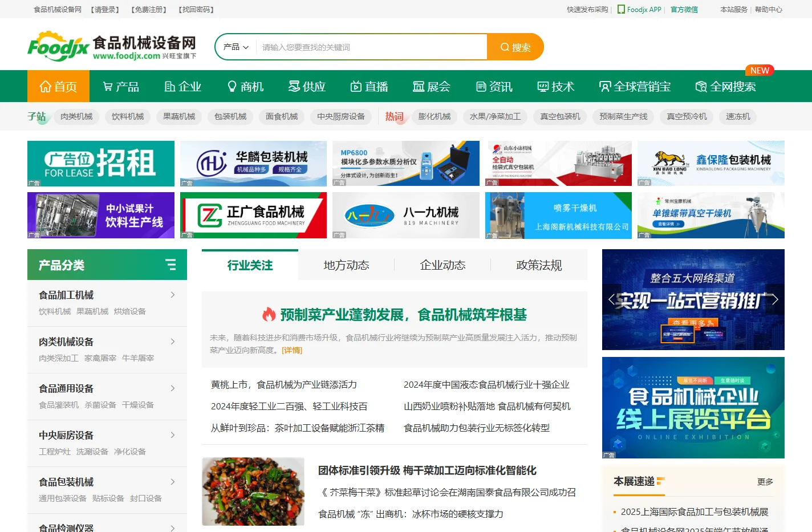Click the shopping cart icon beside 产品
Image resolution: width=812 pixels, height=532 pixels.
coord(108,87)
